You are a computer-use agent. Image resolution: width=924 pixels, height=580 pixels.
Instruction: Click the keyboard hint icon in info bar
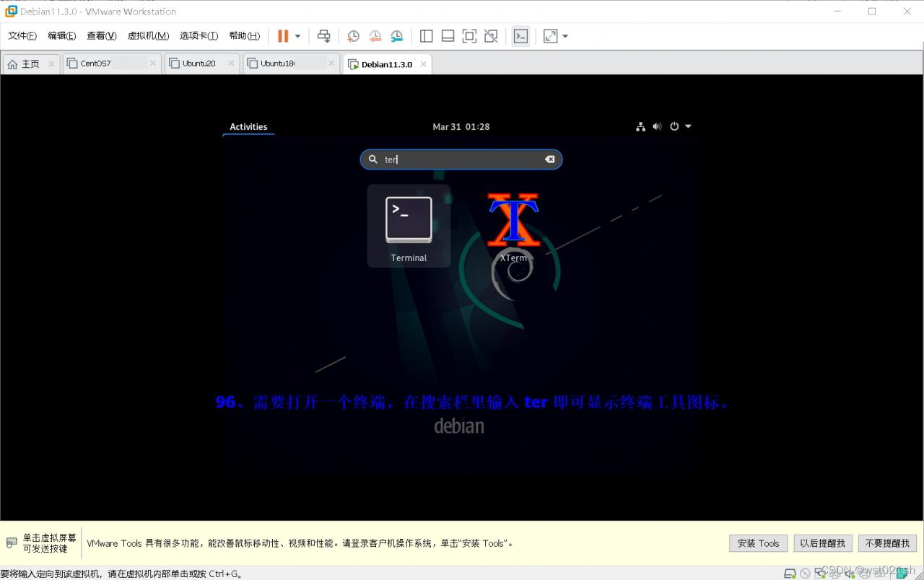[x=12, y=542]
